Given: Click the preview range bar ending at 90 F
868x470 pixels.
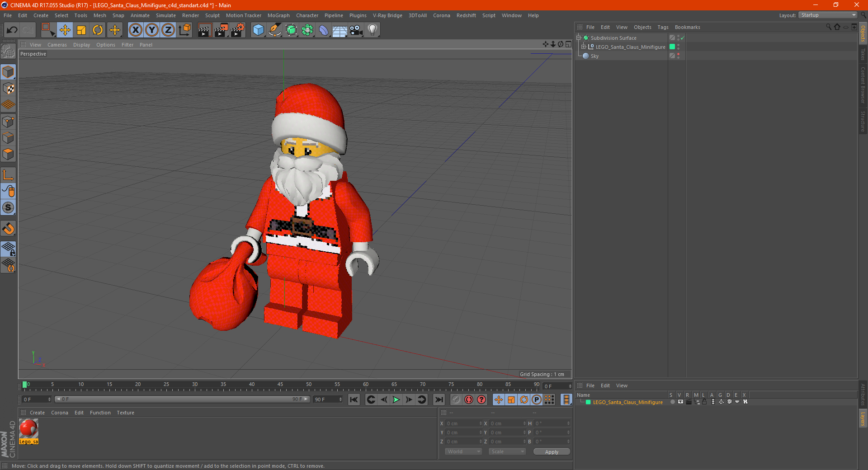Looking at the screenshot, I should point(182,399).
